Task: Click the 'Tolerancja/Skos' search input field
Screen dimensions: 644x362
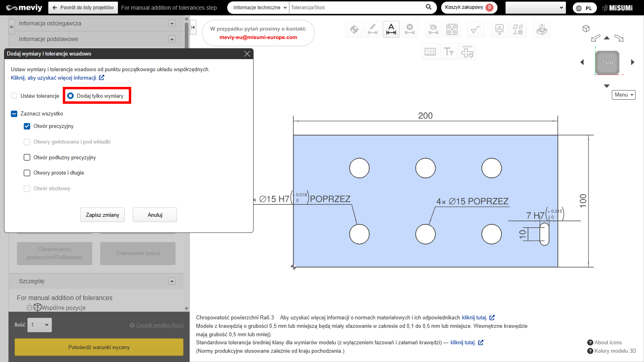Action: 356,8
